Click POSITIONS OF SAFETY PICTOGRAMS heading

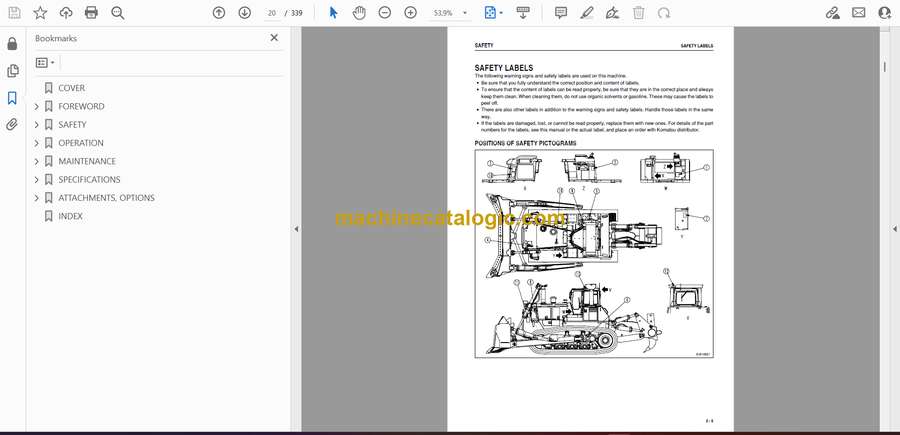click(x=525, y=143)
